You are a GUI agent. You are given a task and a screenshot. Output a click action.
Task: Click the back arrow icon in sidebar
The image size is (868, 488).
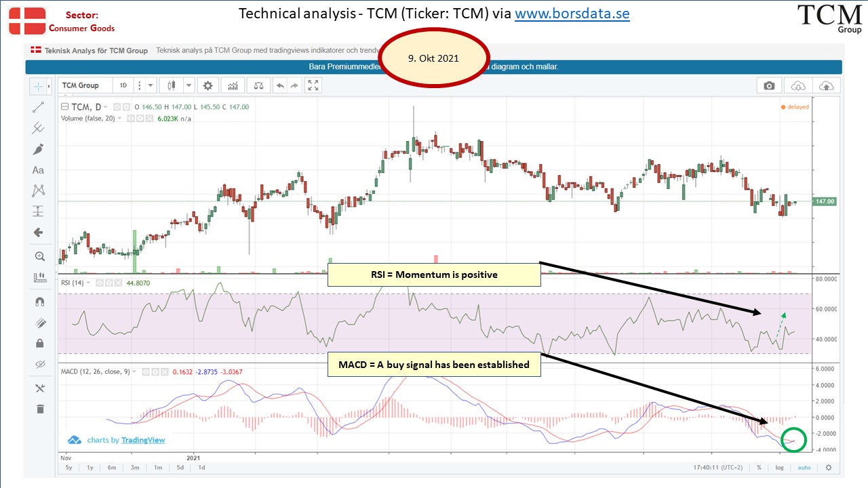pyautogui.click(x=39, y=232)
